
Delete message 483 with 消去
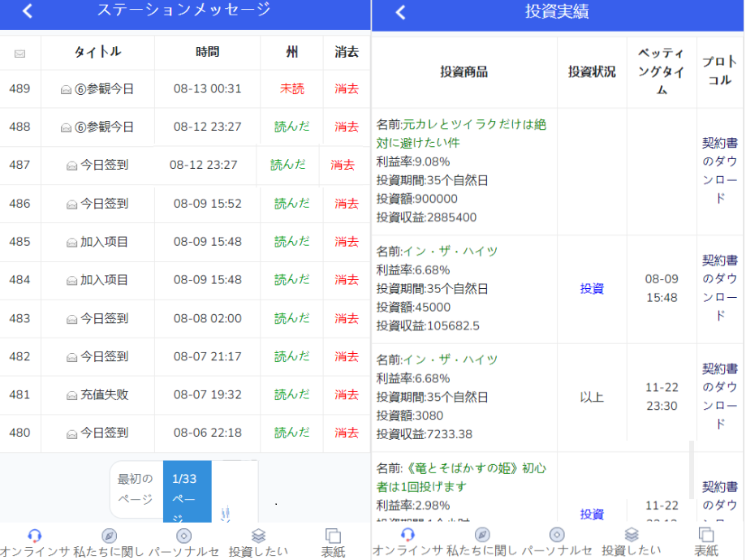(347, 318)
